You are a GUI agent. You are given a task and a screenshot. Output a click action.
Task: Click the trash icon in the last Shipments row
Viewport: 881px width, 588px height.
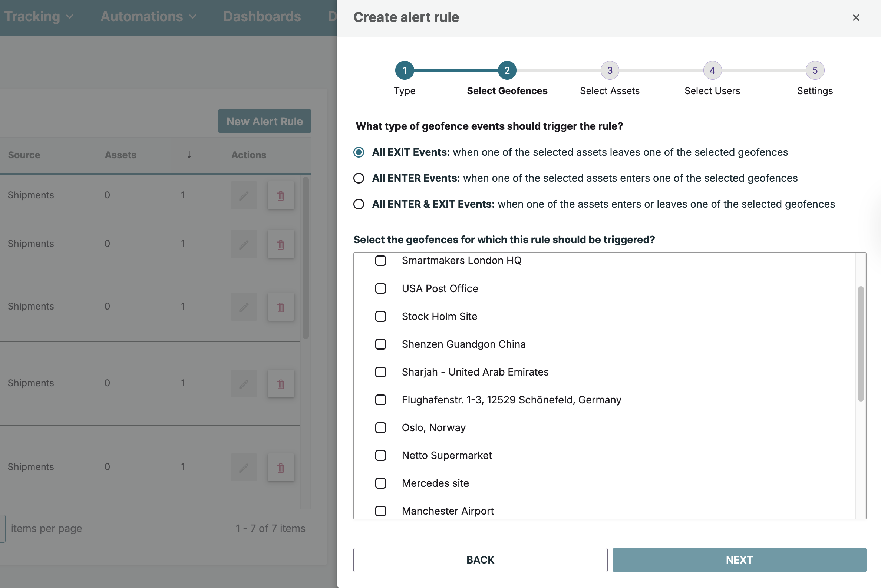[281, 467]
